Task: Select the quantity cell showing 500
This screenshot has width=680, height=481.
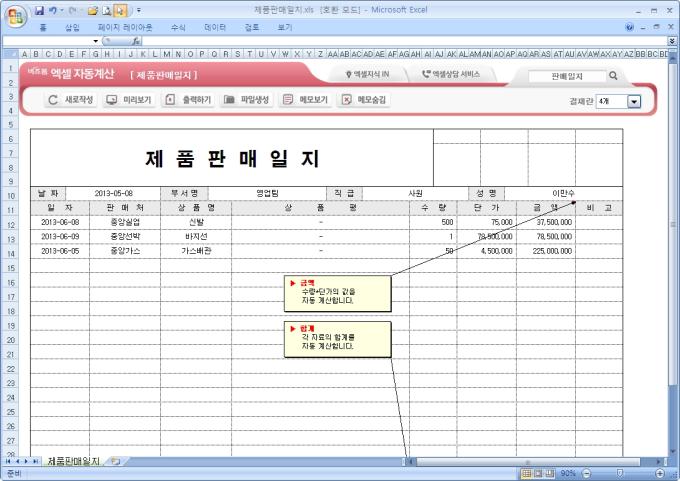Action: coord(433,222)
